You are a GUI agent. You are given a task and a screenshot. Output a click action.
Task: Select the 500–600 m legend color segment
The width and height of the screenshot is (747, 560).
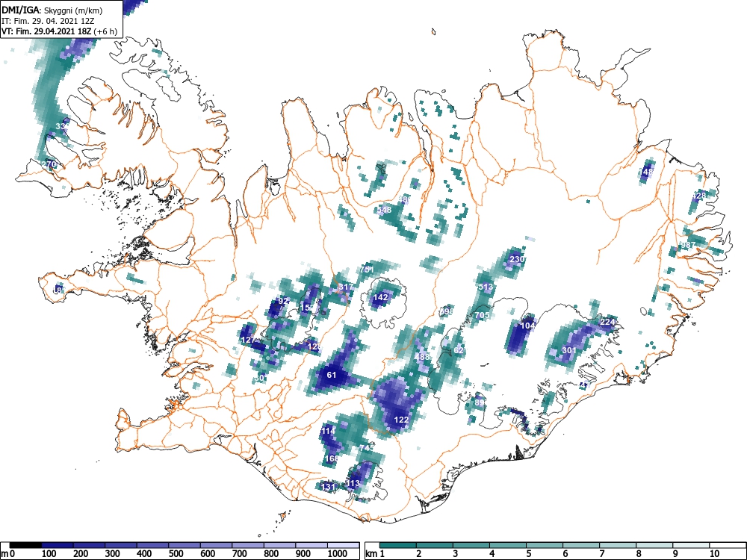click(x=185, y=545)
